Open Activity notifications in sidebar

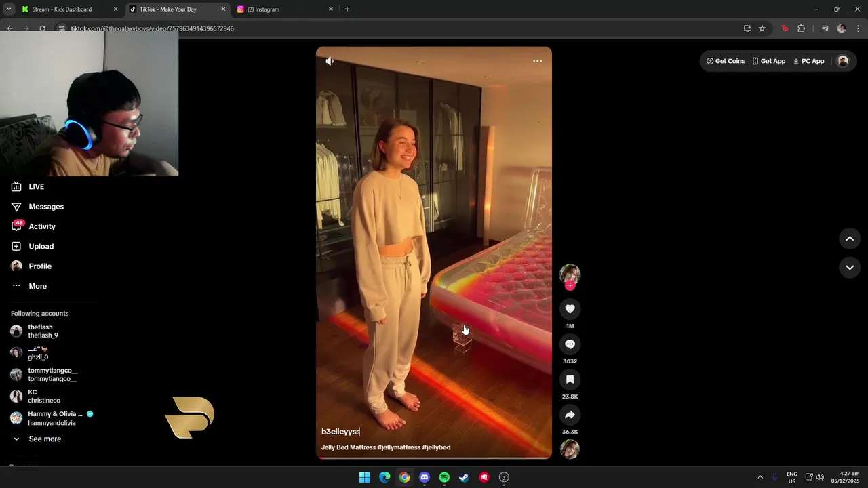34,226
